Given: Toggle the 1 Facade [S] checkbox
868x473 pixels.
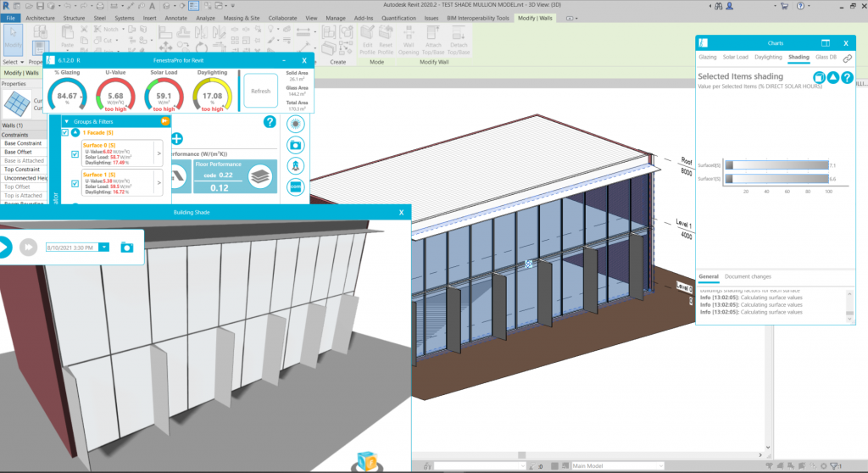Looking at the screenshot, I should 64,133.
